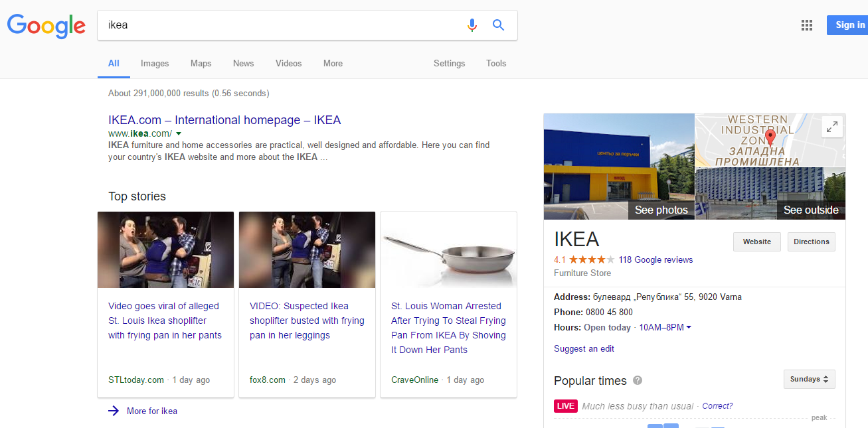Viewport: 868px width, 428px height.
Task: Open the Sundays day selector
Action: pos(810,379)
